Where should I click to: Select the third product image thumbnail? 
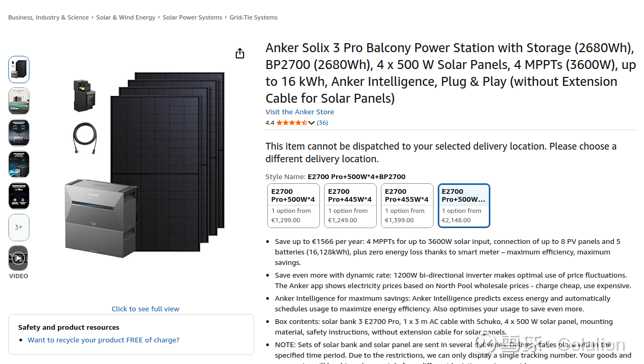click(x=19, y=133)
